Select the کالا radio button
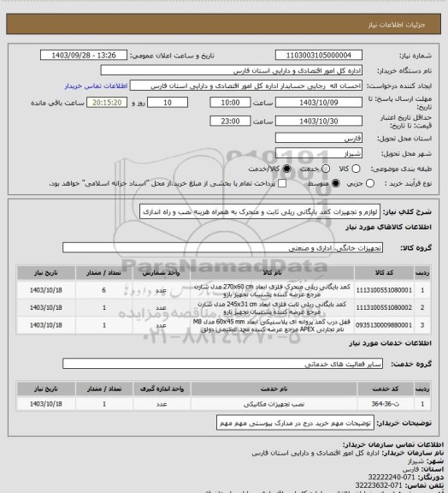The height and width of the screenshot is (493, 448). click(356, 169)
